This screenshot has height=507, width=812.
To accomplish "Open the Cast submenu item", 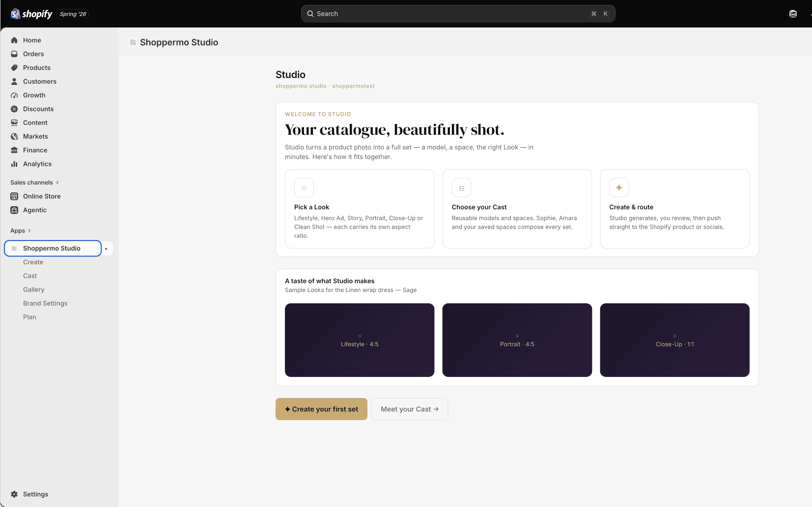I will tap(30, 276).
